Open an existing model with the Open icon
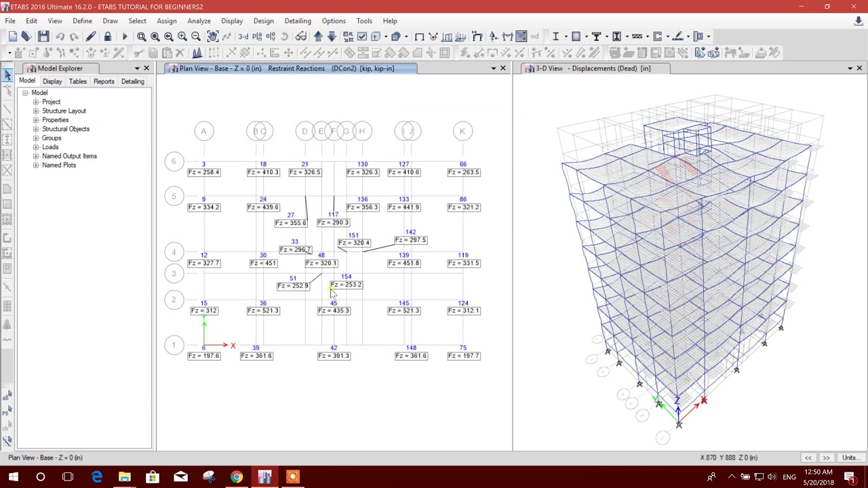This screenshot has width=868, height=488. click(x=26, y=36)
